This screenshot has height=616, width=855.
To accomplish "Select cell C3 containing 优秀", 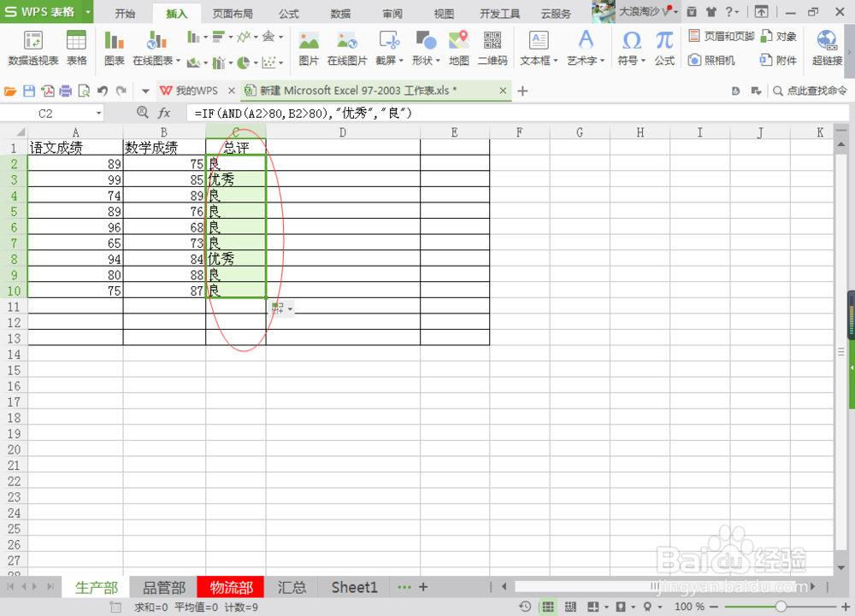I will (236, 179).
